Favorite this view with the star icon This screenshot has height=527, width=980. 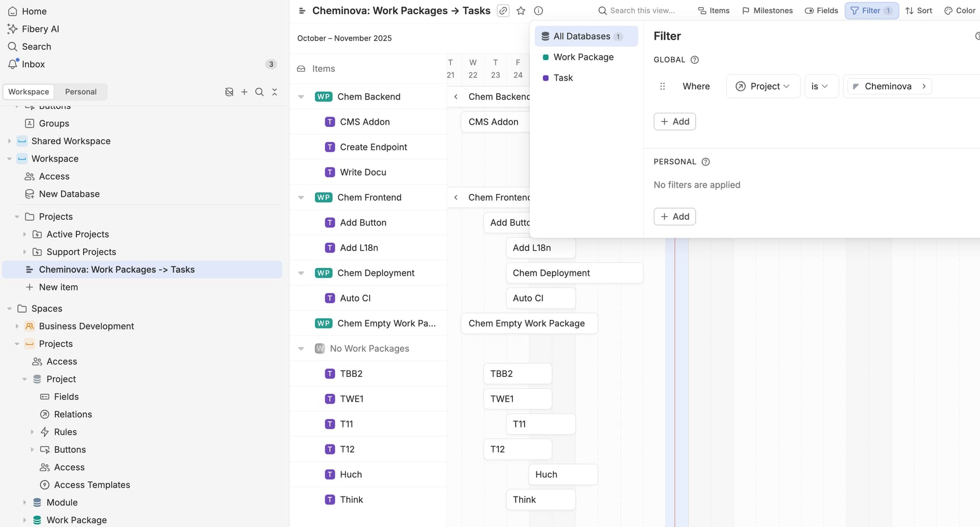(521, 11)
